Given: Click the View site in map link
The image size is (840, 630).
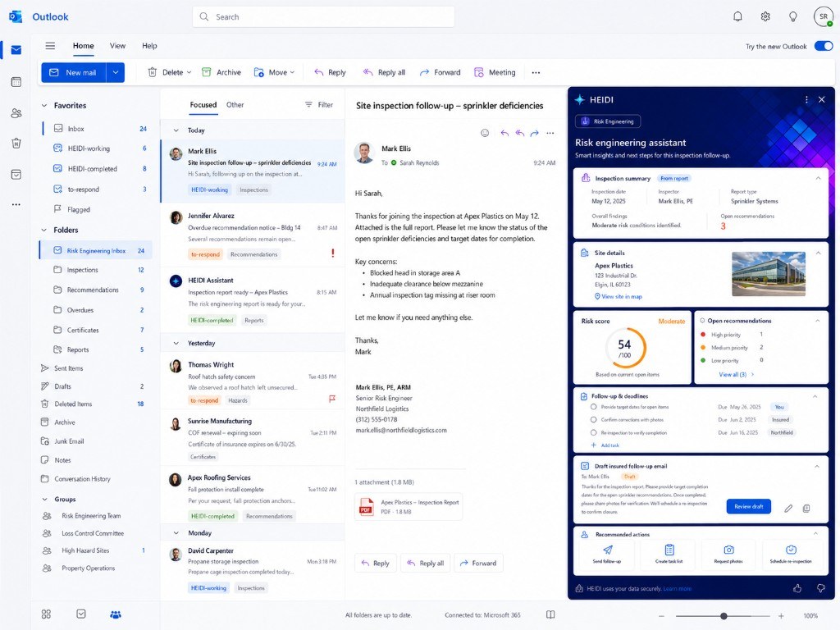Looking at the screenshot, I should pos(619,296).
